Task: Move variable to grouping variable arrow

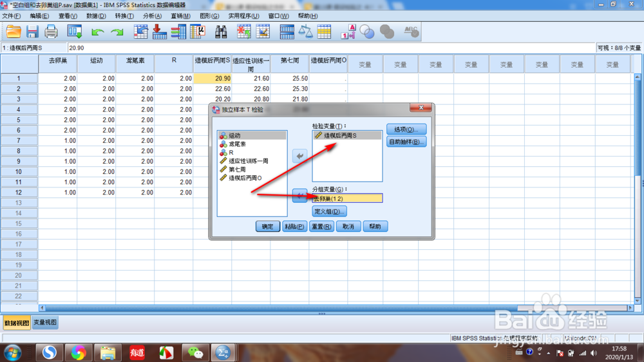Action: pyautogui.click(x=300, y=196)
